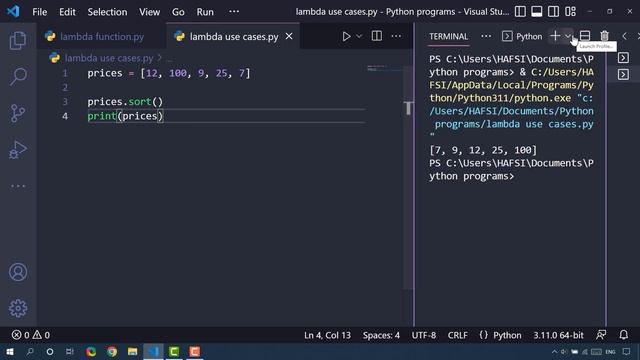This screenshot has width=640, height=360.
Task: Toggle Panel layout button
Action: point(537,11)
